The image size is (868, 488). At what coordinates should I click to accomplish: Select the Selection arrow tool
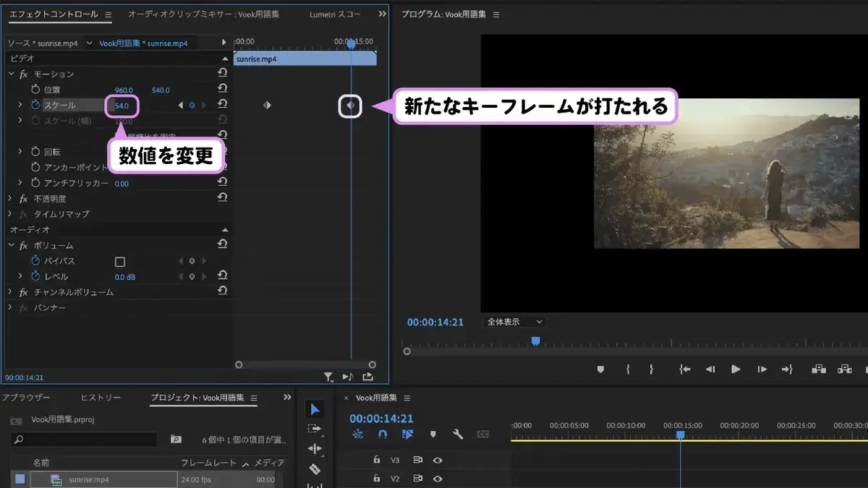click(315, 409)
